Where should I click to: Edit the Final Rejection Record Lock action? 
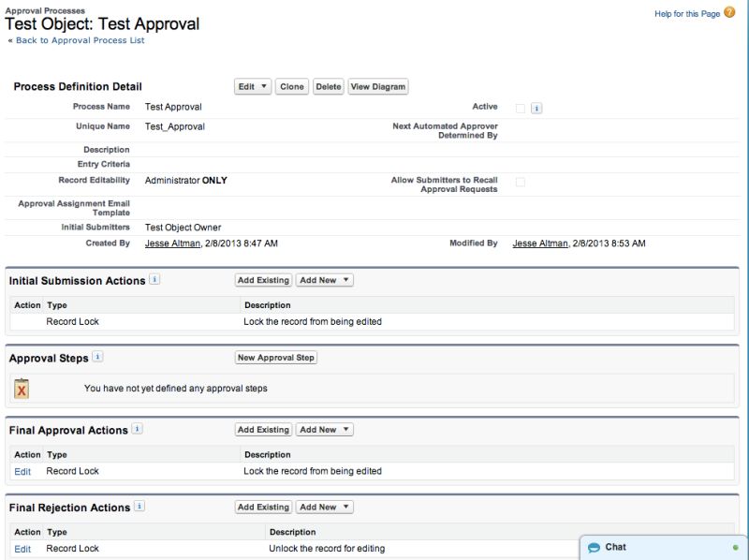point(22,548)
